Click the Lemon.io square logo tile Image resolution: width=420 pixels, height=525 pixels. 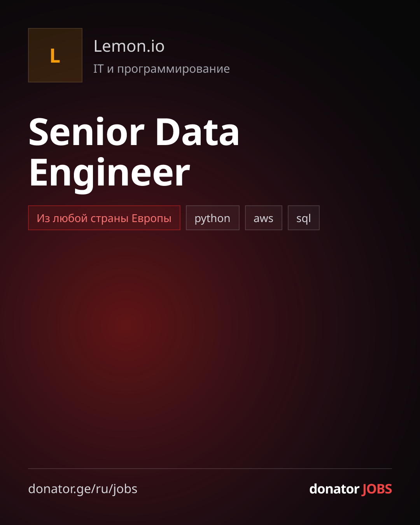[55, 55]
